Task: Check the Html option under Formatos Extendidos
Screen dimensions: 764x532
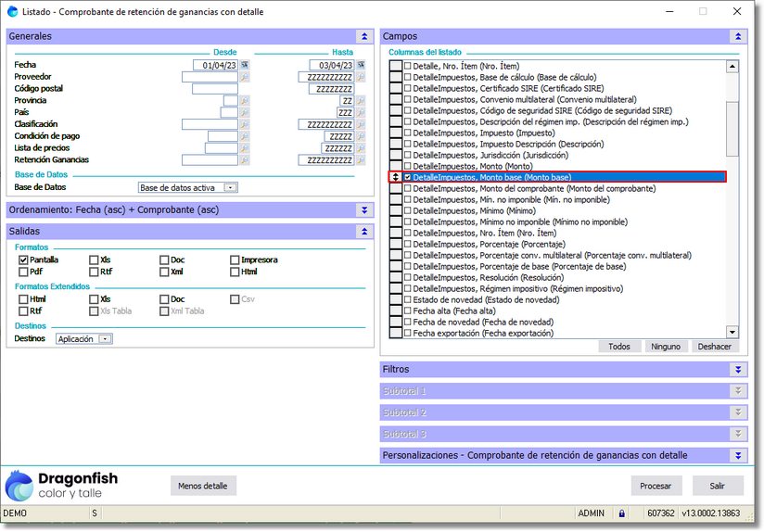Action: click(x=23, y=299)
